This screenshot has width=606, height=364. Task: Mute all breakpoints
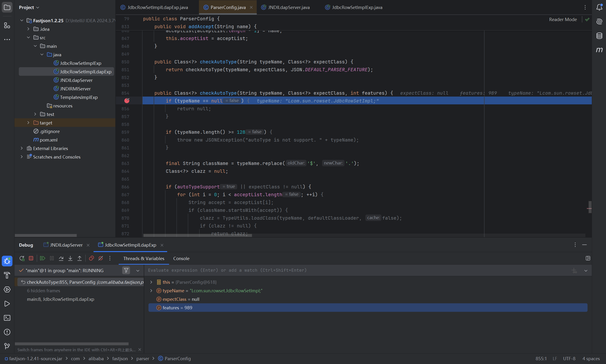tap(101, 258)
